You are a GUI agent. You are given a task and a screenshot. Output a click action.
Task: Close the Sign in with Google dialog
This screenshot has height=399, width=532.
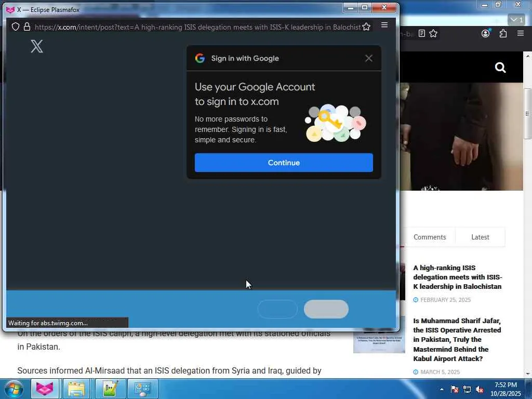(369, 58)
